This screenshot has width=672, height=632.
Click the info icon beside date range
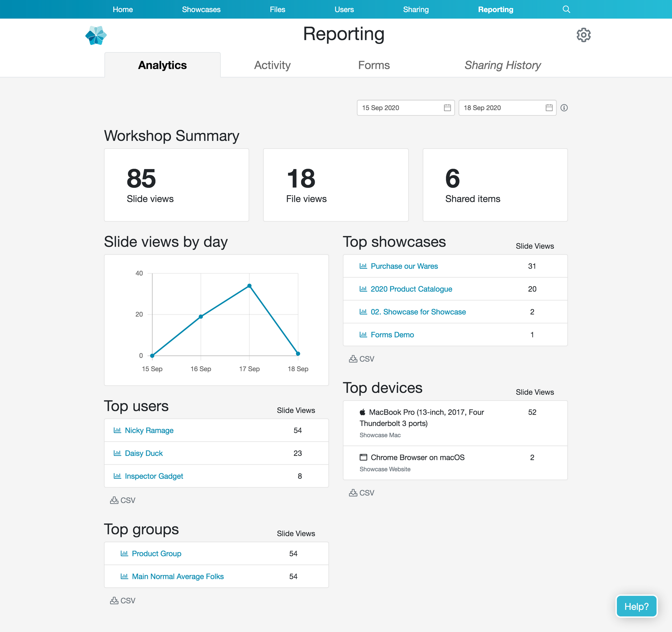click(564, 108)
